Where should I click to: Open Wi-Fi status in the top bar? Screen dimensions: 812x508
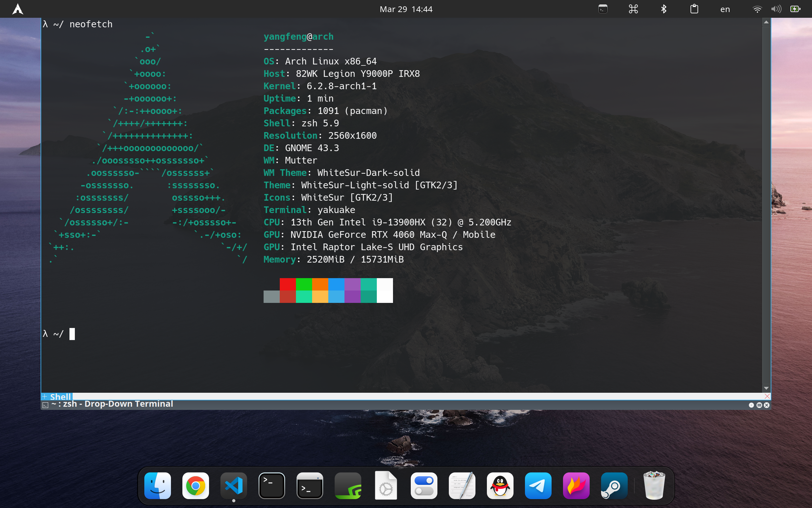[x=757, y=9]
